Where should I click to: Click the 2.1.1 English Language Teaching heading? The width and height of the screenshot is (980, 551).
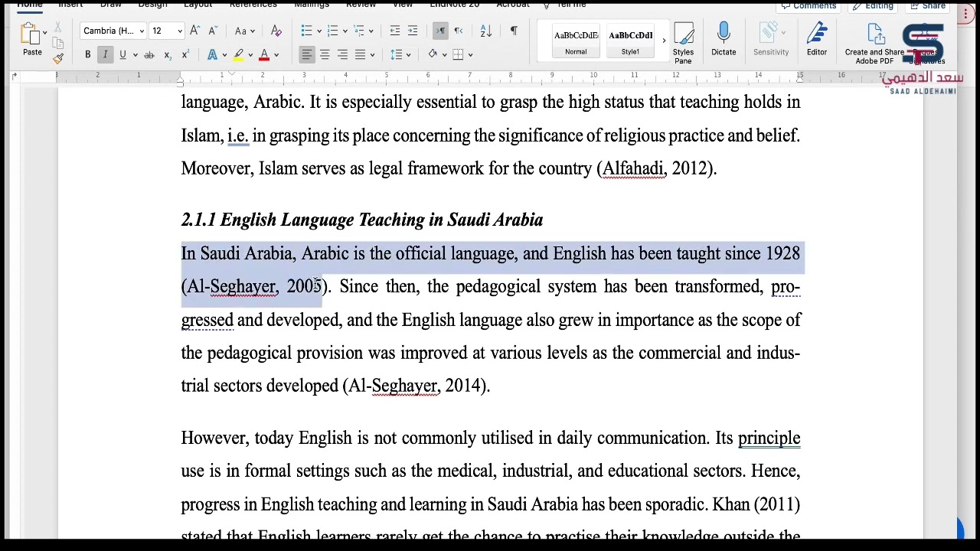pos(362,220)
